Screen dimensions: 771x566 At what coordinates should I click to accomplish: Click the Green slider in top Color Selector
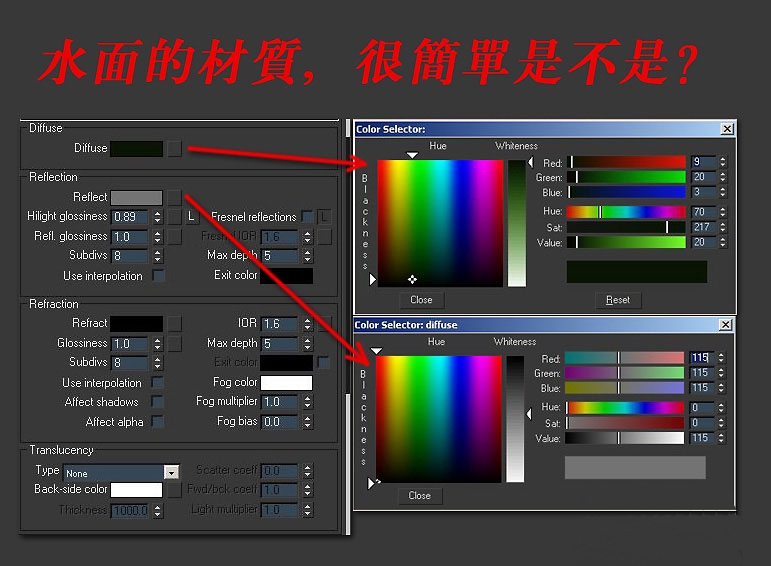(626, 177)
